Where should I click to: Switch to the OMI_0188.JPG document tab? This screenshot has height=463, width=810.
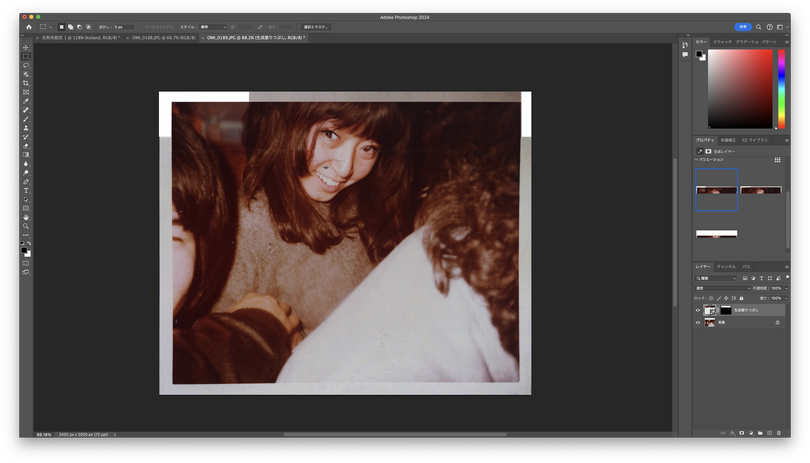[x=163, y=38]
